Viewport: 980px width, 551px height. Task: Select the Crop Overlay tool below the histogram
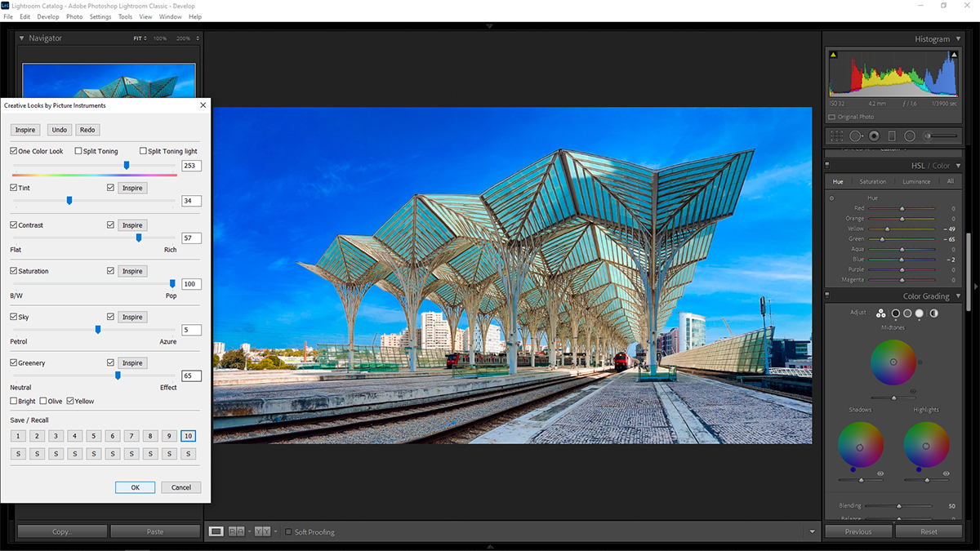[836, 136]
